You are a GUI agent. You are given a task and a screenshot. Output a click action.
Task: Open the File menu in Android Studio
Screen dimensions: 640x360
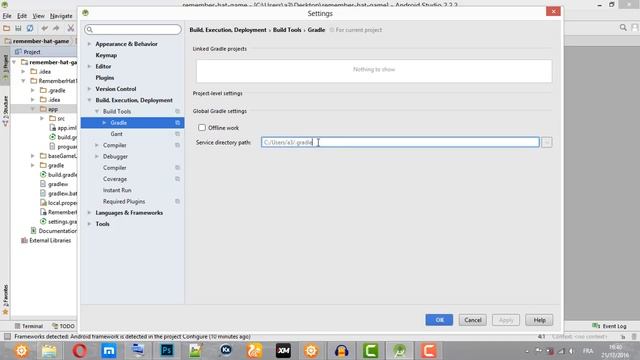click(7, 16)
